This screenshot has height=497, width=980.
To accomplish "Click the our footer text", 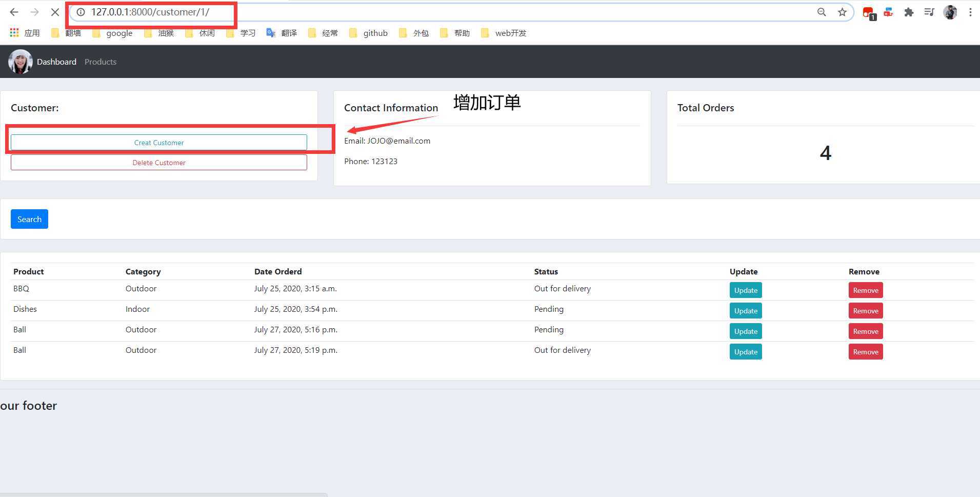I will [29, 406].
